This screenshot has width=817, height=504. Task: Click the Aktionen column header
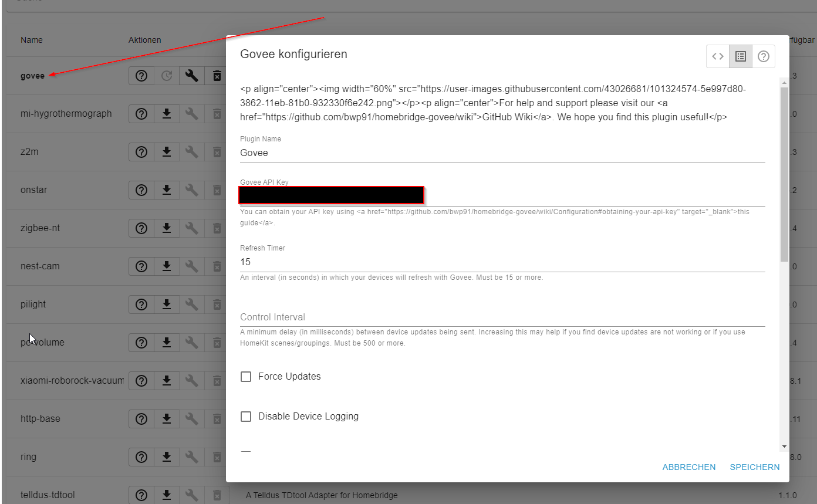(145, 40)
